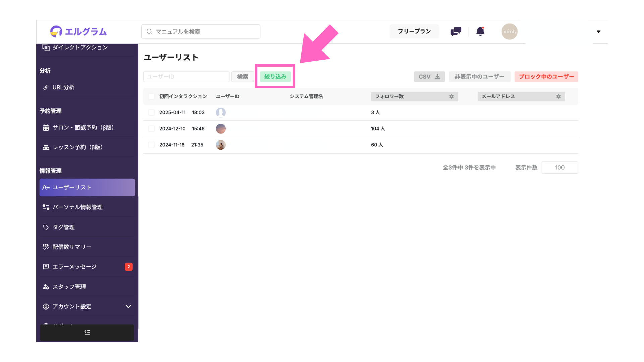Open 配信数サマリー in the sidebar
The height and width of the screenshot is (362, 644).
[x=87, y=247]
